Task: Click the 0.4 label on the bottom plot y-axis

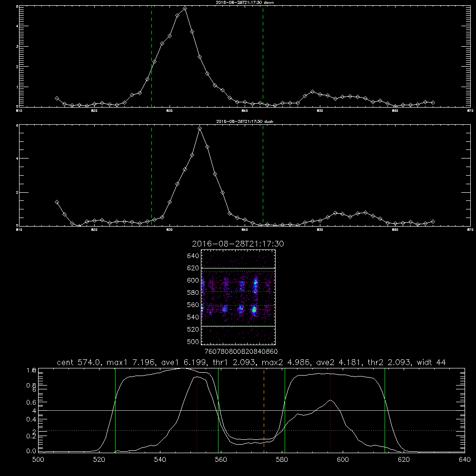Action: (x=31, y=419)
